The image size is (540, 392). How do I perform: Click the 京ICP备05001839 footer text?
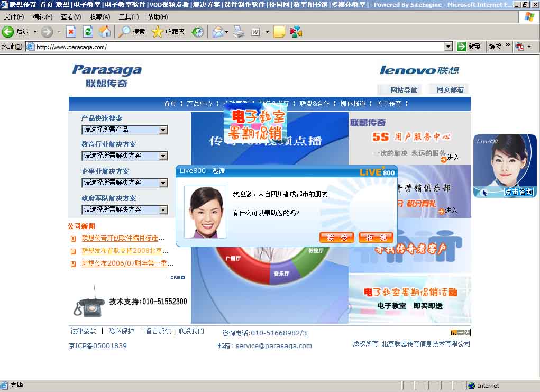click(x=98, y=346)
